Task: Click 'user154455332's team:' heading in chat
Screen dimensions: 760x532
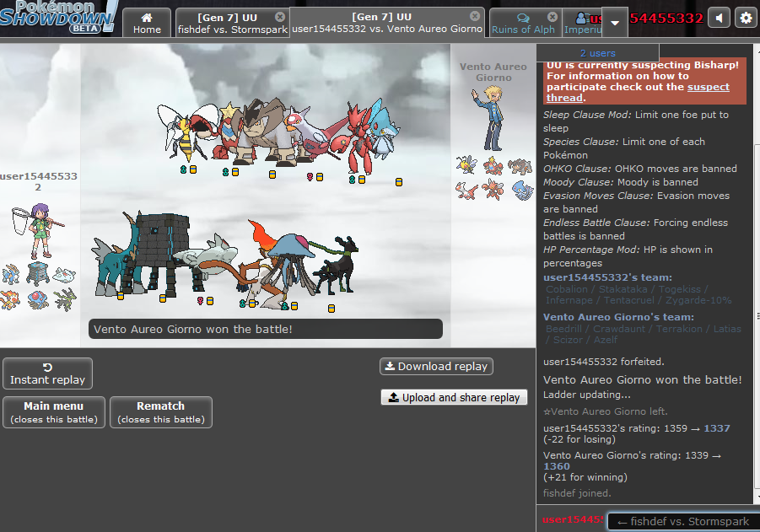Action: tap(607, 277)
